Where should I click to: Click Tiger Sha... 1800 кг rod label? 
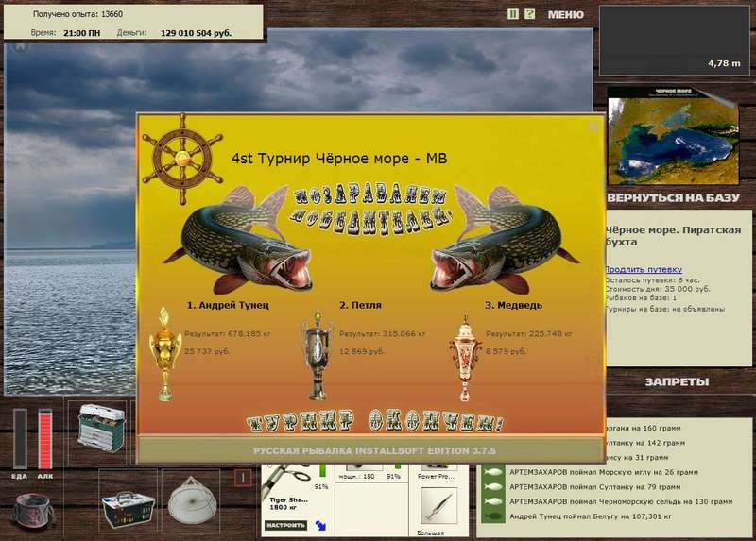288,503
